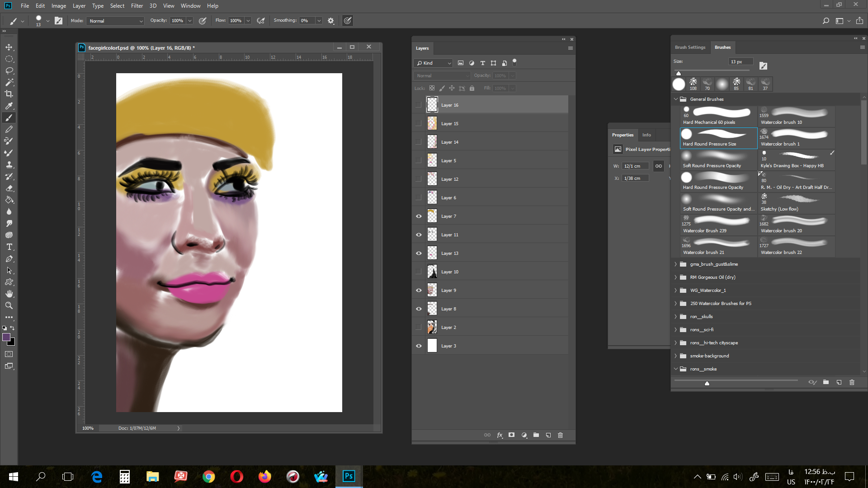Image resolution: width=868 pixels, height=488 pixels.
Task: Open the Select menu
Action: [x=117, y=6]
